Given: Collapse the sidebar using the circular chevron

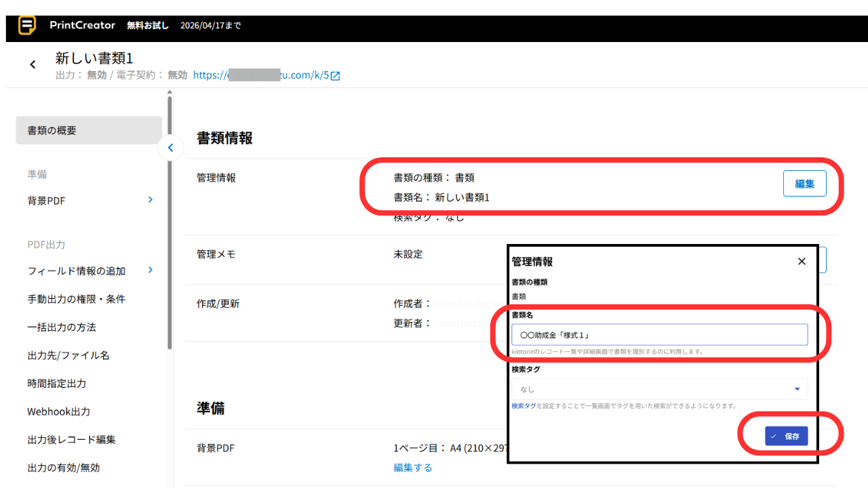Looking at the screenshot, I should tap(170, 147).
